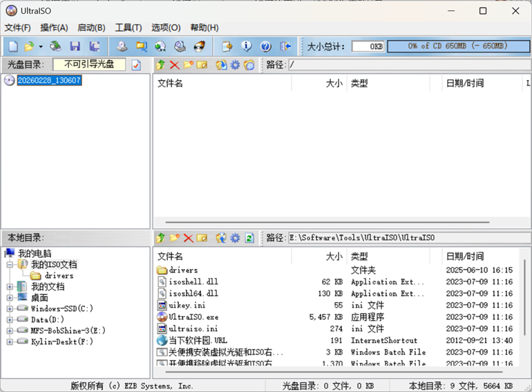Click the Add files icon in local toolbar
Image resolution: width=532 pixels, height=392 pixels.
point(222,238)
